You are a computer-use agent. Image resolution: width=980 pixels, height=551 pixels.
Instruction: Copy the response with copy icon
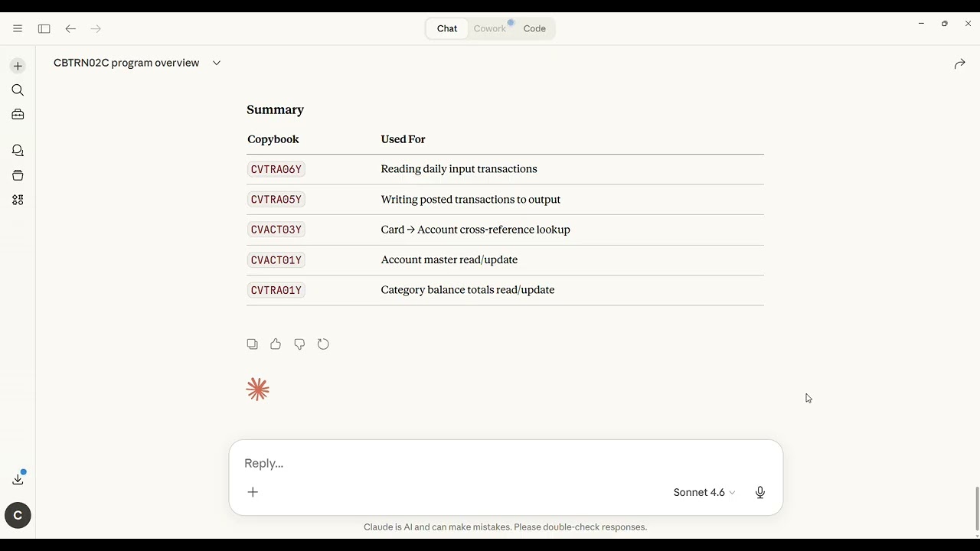tap(252, 344)
